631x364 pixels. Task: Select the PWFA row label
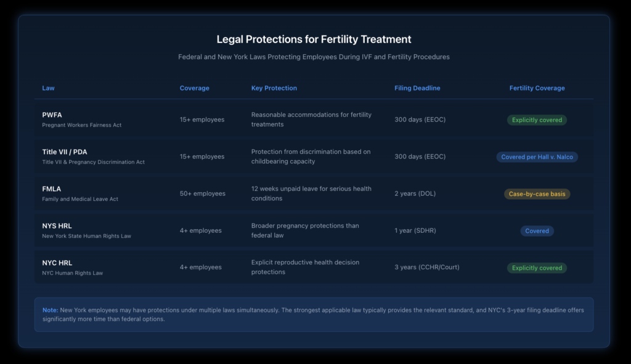click(52, 115)
